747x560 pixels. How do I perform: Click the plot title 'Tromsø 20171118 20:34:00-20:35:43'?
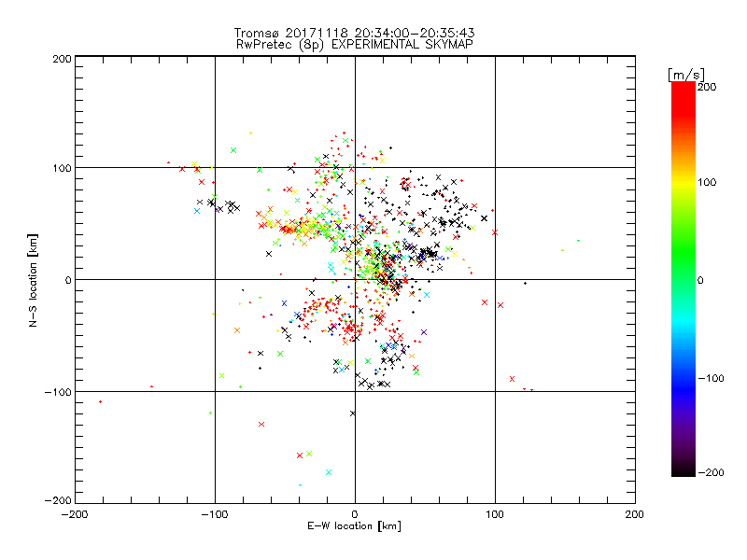pos(354,33)
